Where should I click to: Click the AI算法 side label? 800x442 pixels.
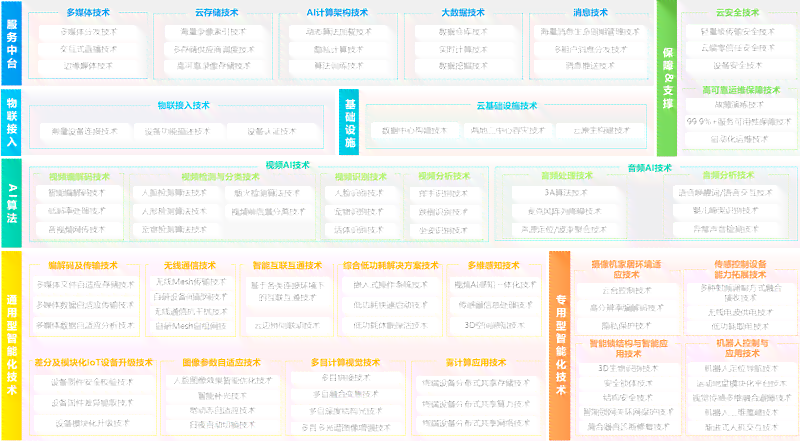pos(11,203)
